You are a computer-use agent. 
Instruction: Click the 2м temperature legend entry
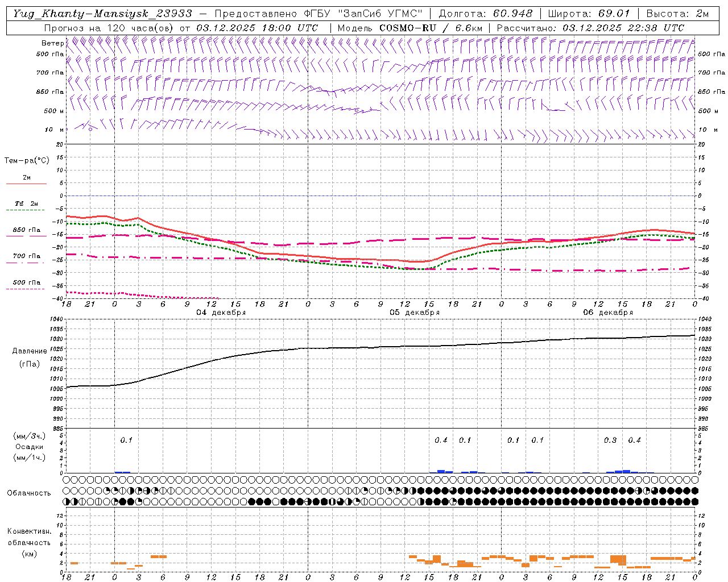[x=27, y=178]
